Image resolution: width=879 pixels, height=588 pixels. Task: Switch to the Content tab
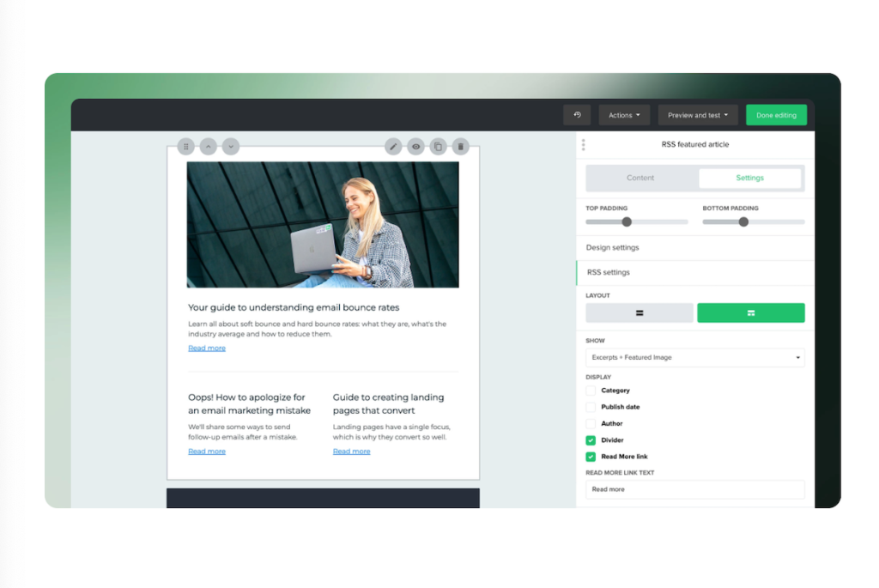click(x=640, y=178)
